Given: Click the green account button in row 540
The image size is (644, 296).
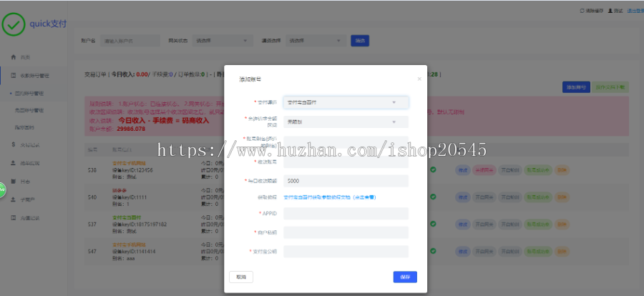Looking at the screenshot, I should coord(538,197).
